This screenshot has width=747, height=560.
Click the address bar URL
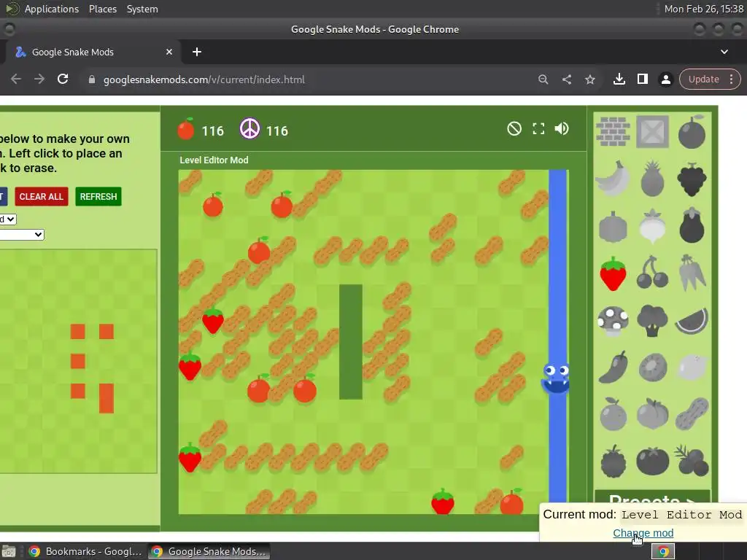pos(204,79)
